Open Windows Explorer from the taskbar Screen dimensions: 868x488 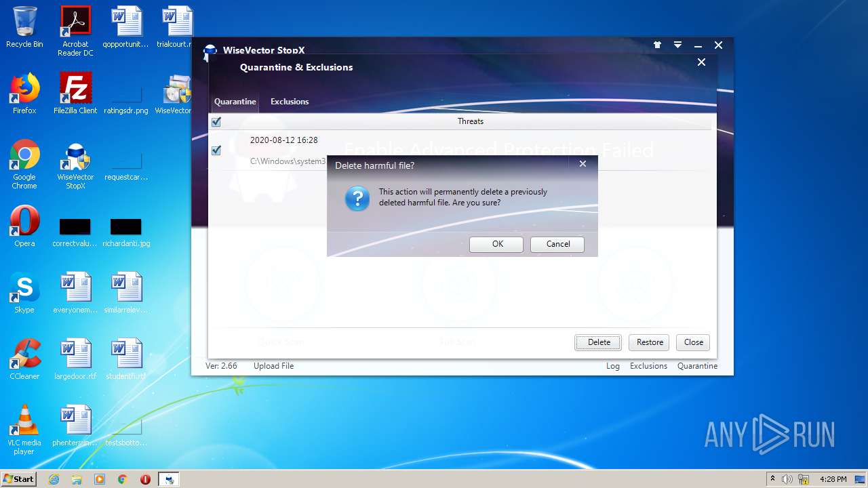77,479
